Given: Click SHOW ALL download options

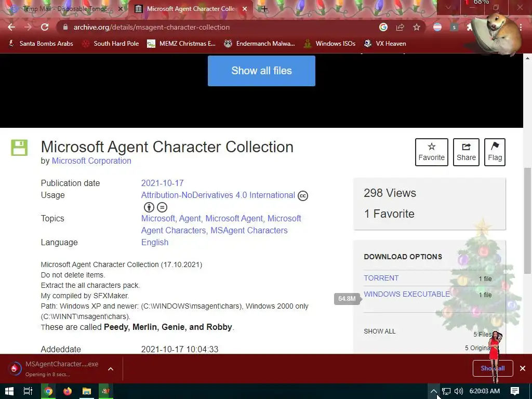Looking at the screenshot, I should click(379, 331).
